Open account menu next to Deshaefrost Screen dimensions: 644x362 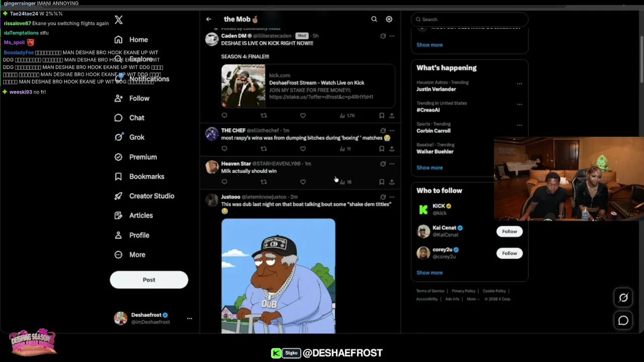(189, 318)
